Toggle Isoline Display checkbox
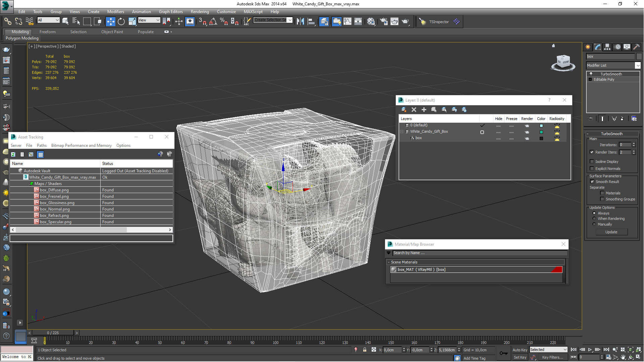 point(591,161)
